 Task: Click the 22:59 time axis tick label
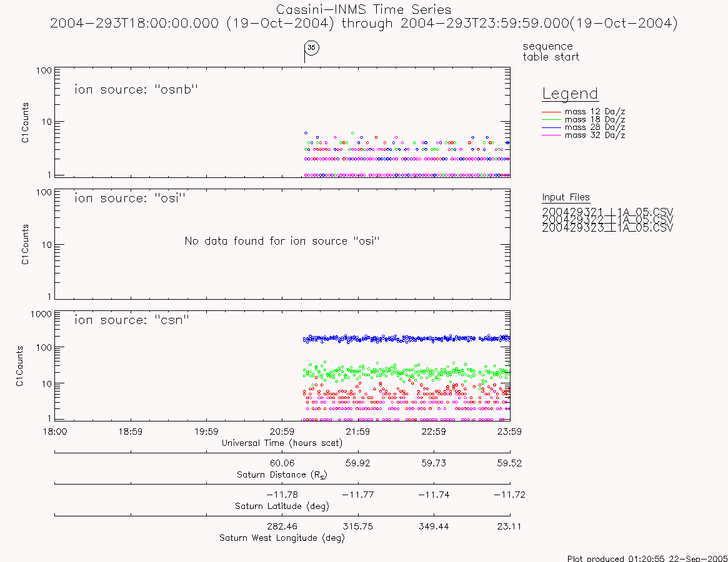pos(434,431)
